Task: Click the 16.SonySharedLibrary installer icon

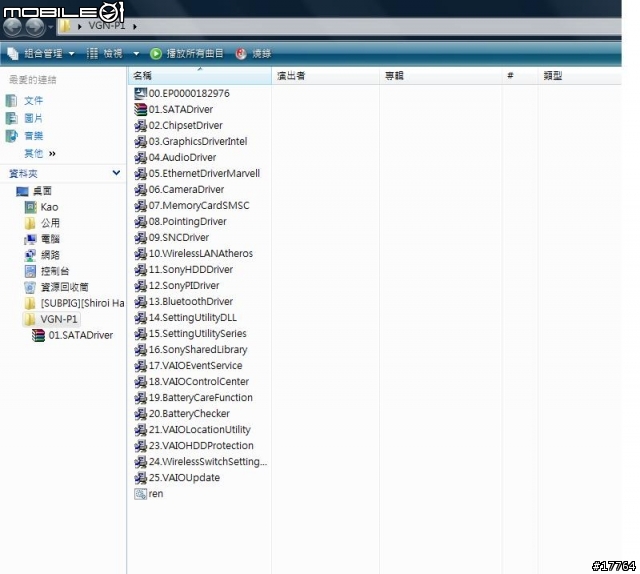Action: coord(140,349)
